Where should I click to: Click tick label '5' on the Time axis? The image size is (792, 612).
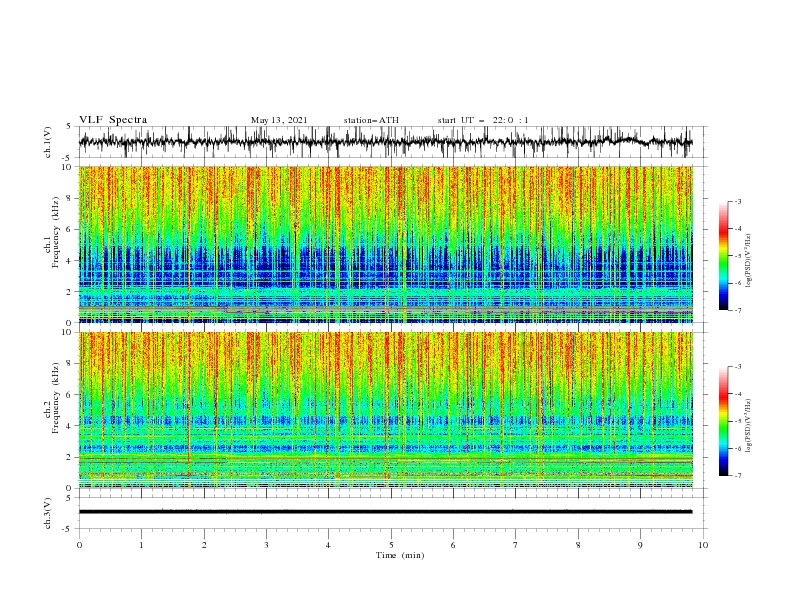[x=391, y=545]
